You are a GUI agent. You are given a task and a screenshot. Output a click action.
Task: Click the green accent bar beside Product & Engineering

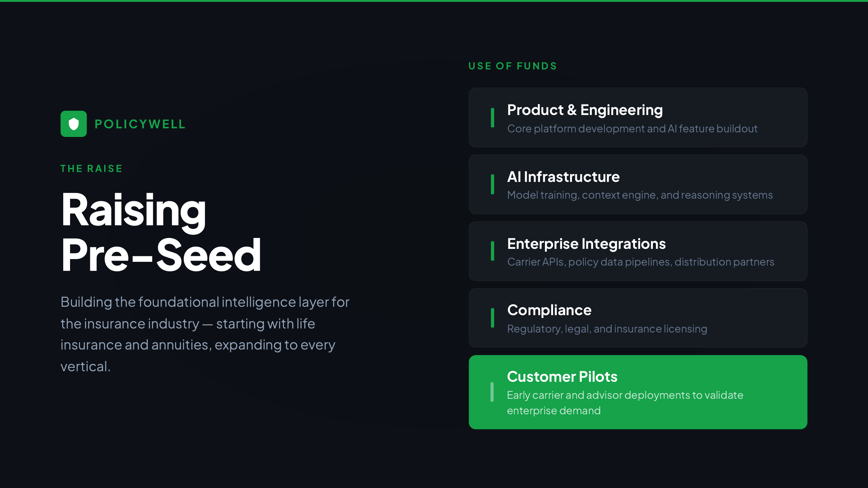point(492,117)
